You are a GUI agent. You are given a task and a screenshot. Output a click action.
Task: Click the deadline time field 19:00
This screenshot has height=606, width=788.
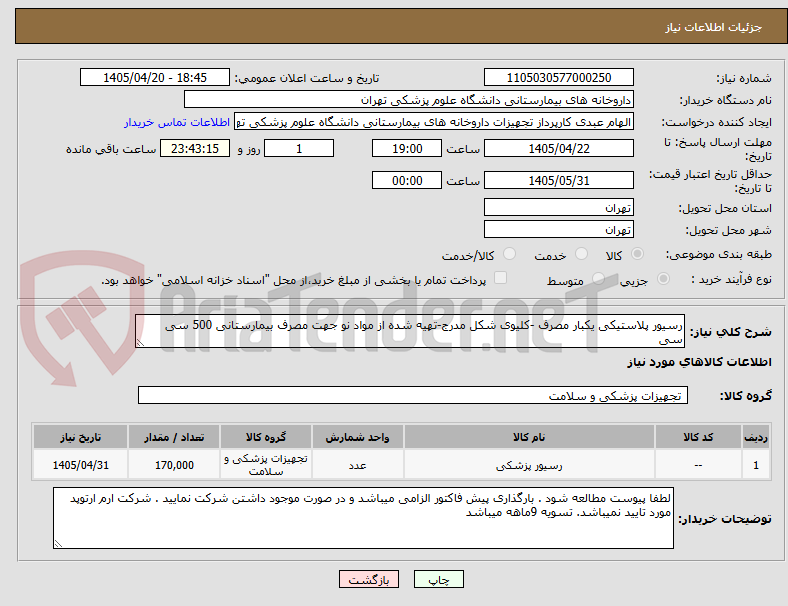coord(407,149)
